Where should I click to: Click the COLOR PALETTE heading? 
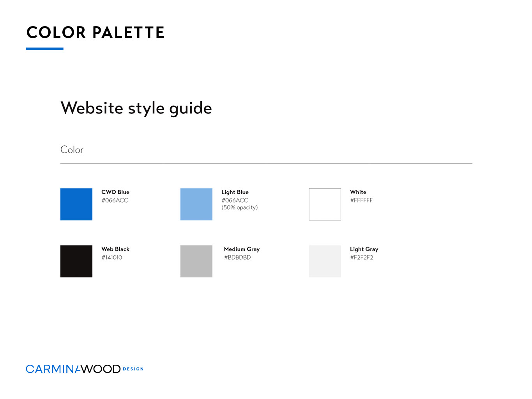(95, 32)
